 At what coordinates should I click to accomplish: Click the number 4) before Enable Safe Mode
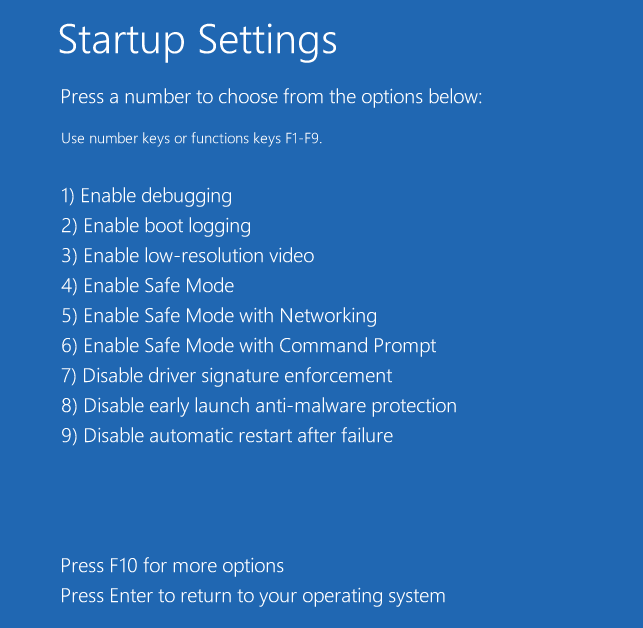[x=69, y=286]
